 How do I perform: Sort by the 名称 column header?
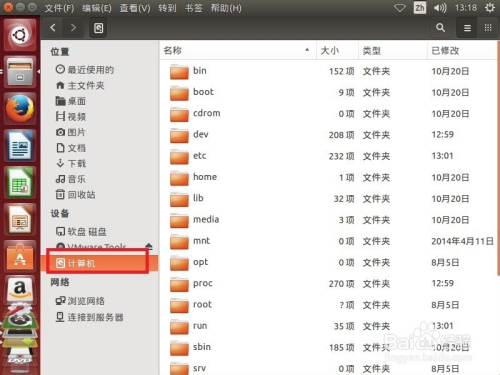pyautogui.click(x=237, y=51)
